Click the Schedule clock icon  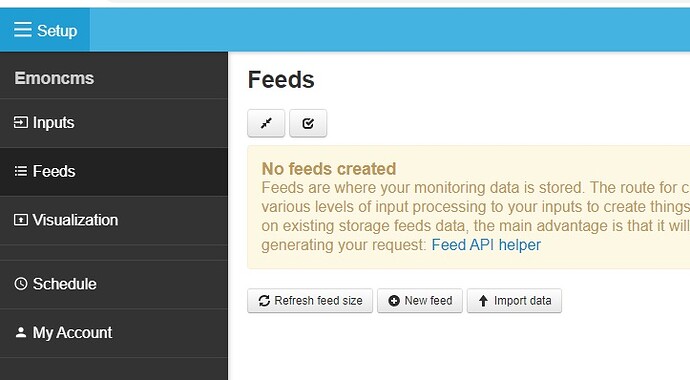coord(21,284)
